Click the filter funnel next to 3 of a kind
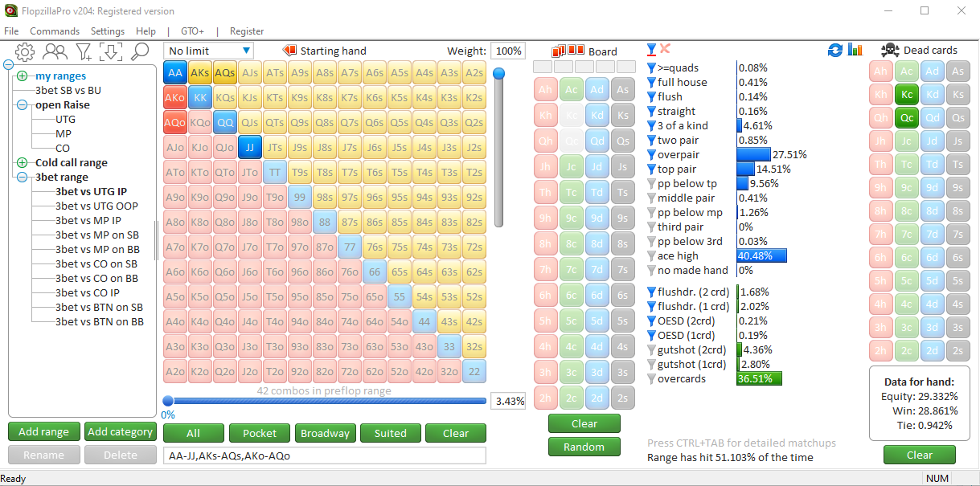Screen dimensions: 980x486 pos(652,126)
